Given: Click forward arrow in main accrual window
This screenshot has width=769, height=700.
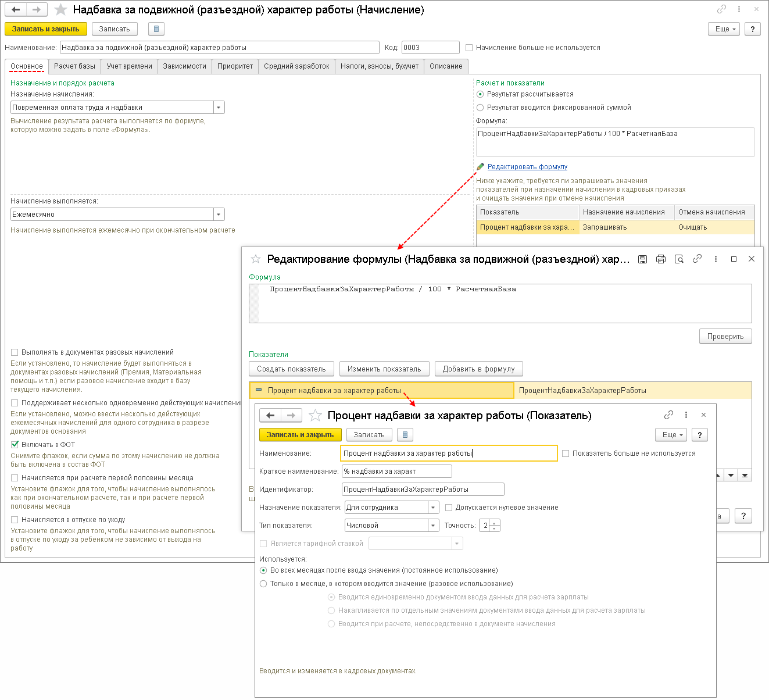Looking at the screenshot, I should [x=37, y=10].
